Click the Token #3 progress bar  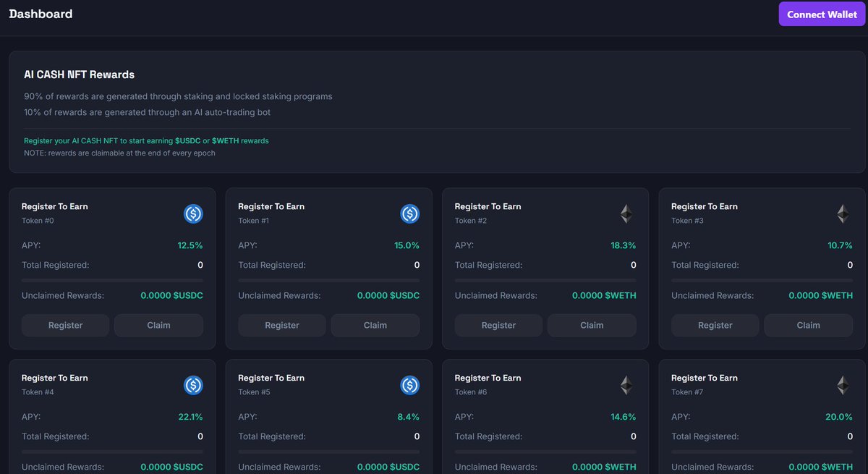(762, 280)
